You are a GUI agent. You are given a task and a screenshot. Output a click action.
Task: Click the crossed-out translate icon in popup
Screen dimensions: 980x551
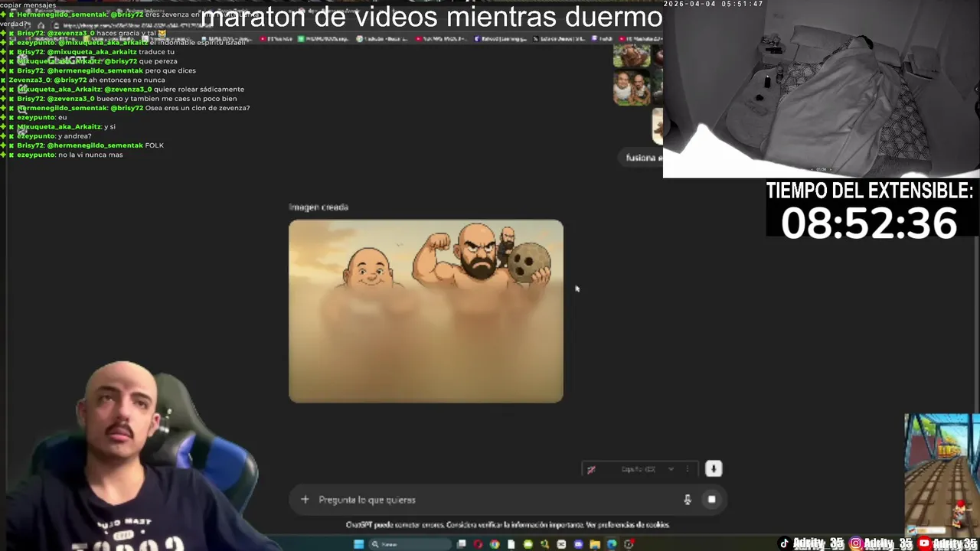[591, 469]
